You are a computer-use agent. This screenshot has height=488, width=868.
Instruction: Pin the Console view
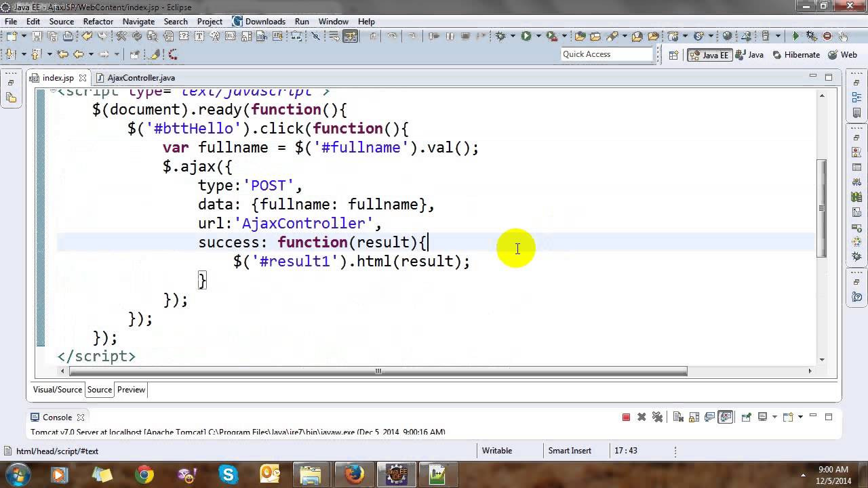coord(746,417)
